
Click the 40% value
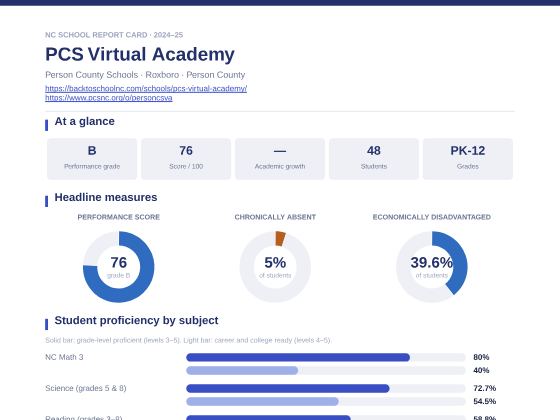[481, 370]
